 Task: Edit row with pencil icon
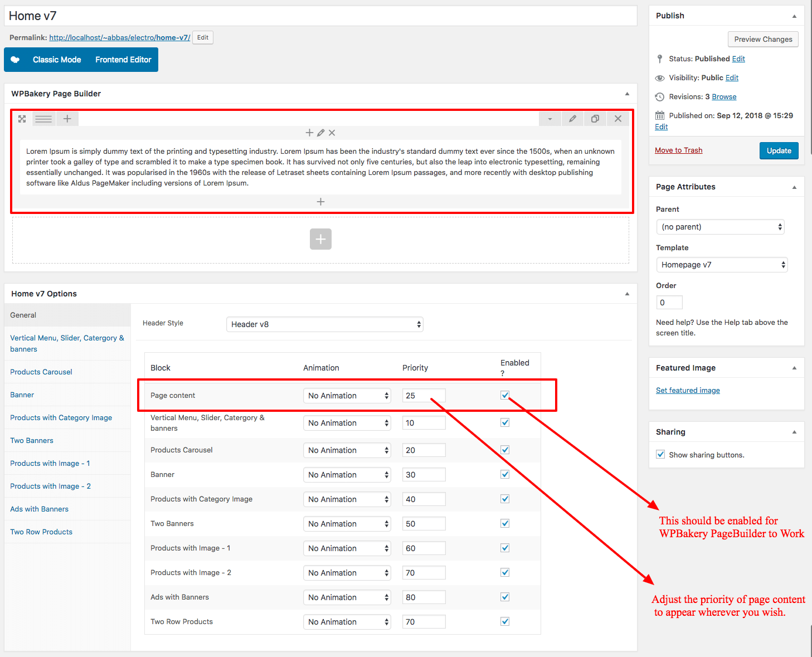click(x=572, y=119)
